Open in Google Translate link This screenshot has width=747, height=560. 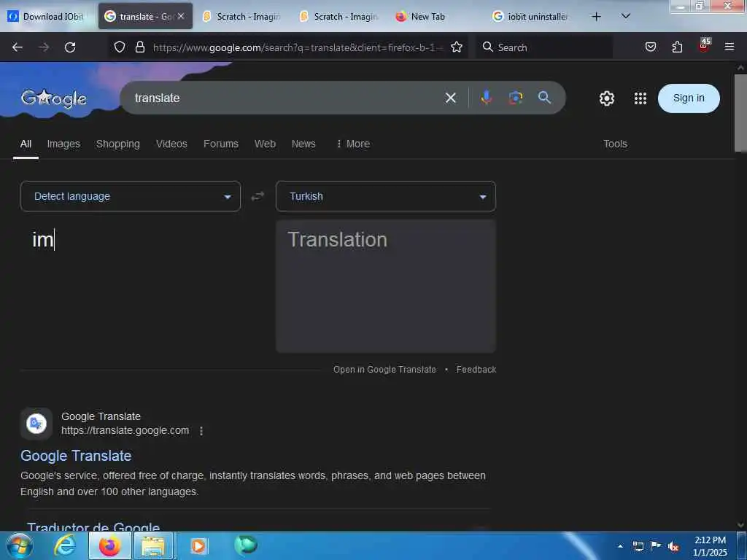click(x=384, y=370)
